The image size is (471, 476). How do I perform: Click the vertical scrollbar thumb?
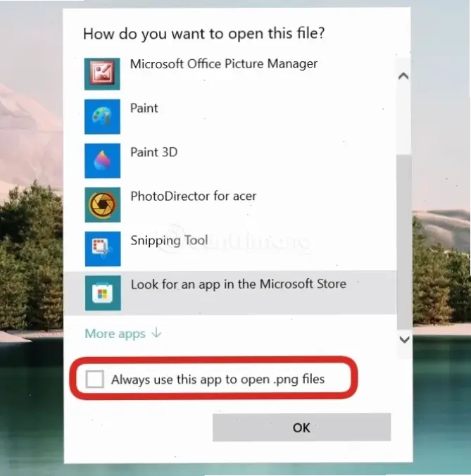point(404,242)
